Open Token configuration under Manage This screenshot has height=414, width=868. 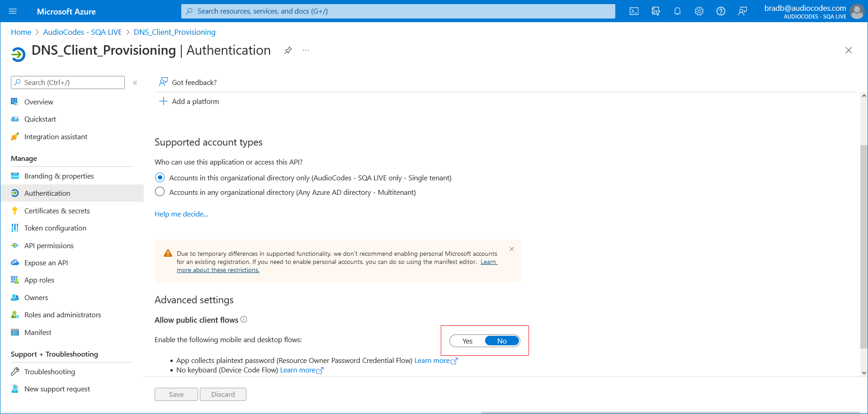pyautogui.click(x=55, y=228)
